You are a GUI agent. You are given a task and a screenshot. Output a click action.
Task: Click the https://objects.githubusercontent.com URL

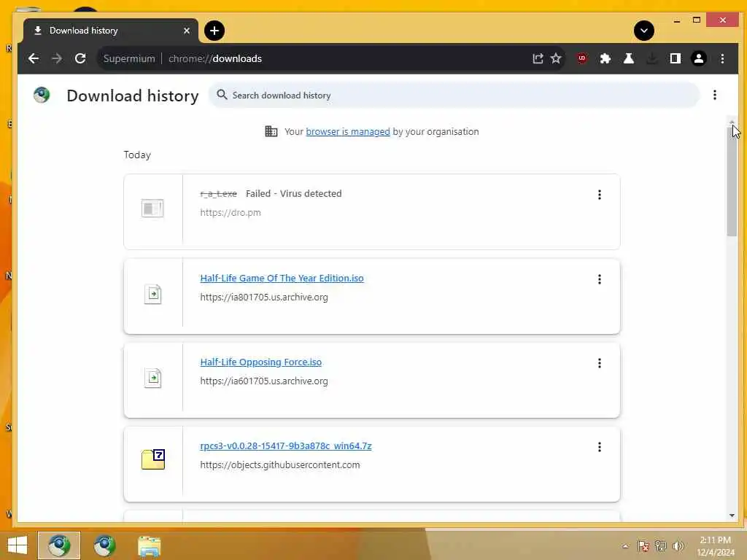tap(280, 464)
